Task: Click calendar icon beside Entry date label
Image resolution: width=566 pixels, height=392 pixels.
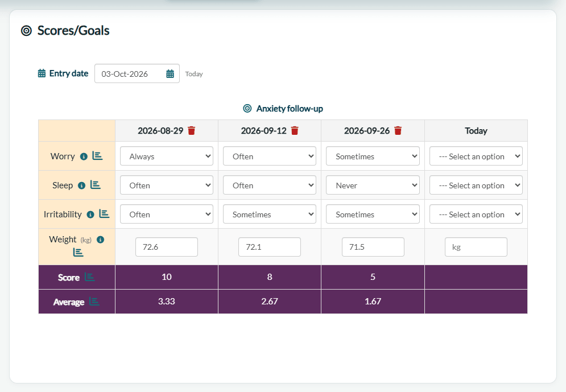Action: click(42, 73)
